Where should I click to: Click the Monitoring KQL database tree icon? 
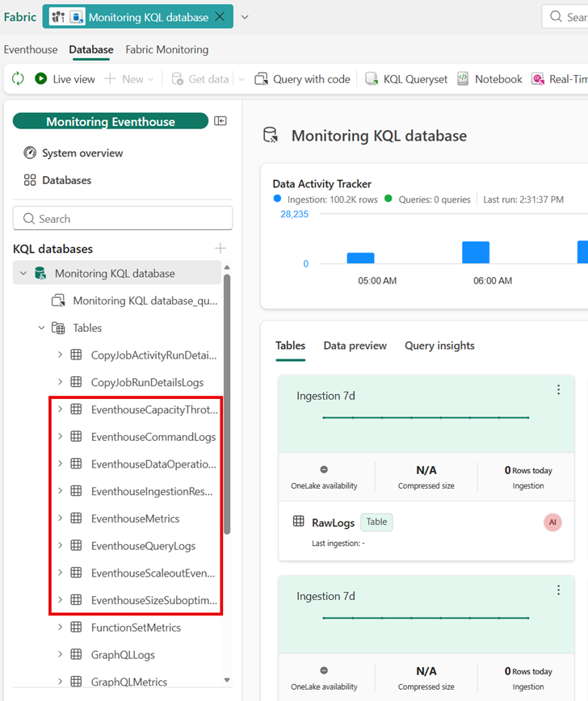(x=40, y=273)
